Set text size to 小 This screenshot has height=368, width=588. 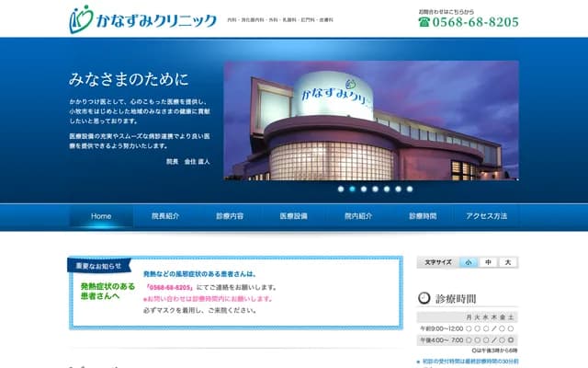469,262
